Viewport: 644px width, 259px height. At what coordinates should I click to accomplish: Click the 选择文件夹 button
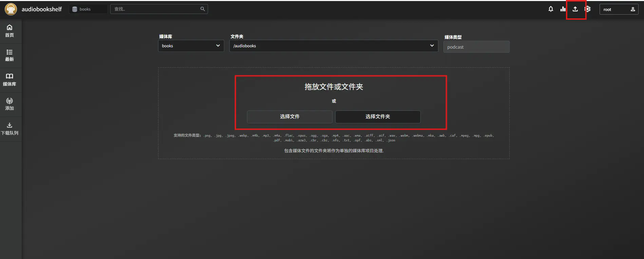point(378,117)
